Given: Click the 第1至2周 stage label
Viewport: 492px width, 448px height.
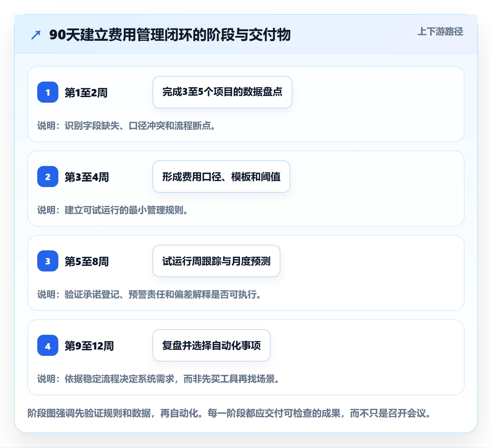Looking at the screenshot, I should 86,92.
